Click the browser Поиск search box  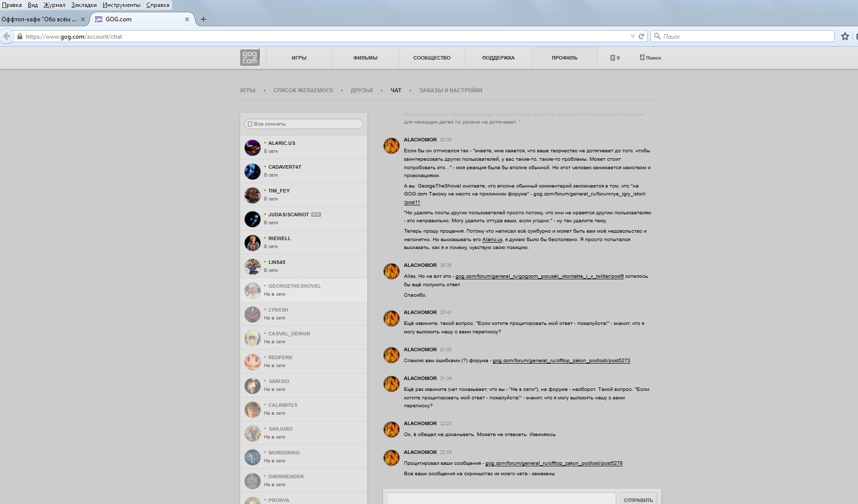[x=743, y=36]
